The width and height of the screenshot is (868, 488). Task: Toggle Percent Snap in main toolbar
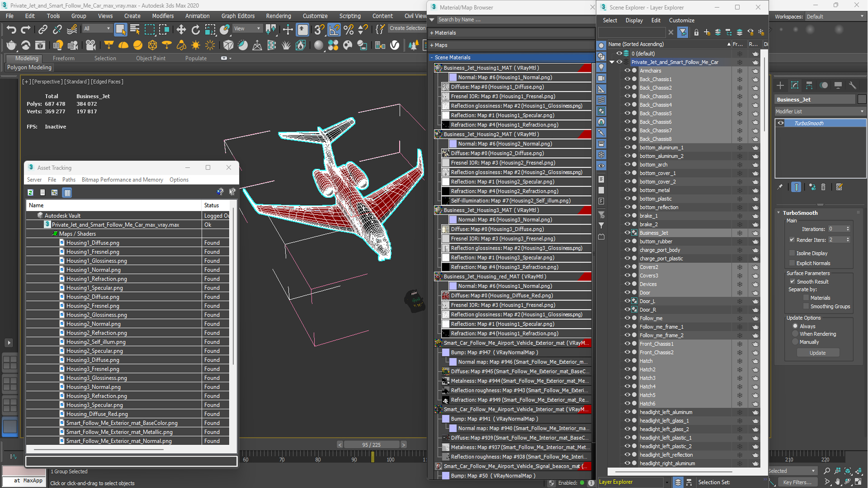(x=349, y=30)
